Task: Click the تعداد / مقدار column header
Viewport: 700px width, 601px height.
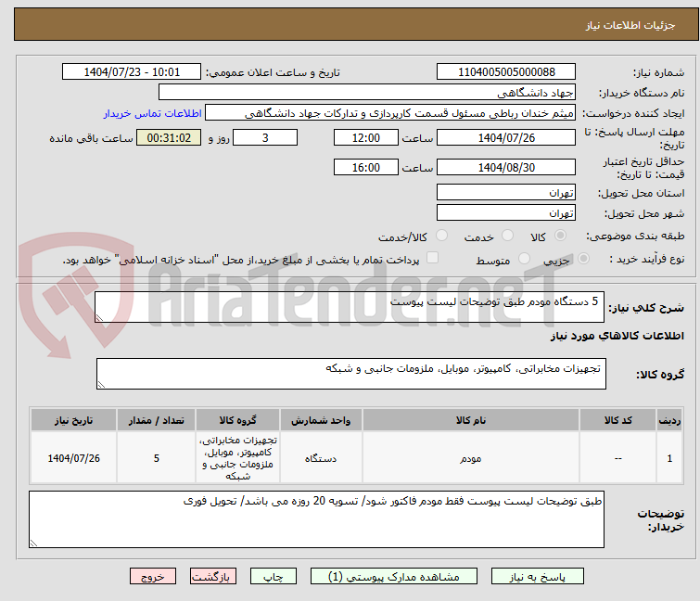Action: 157,420
